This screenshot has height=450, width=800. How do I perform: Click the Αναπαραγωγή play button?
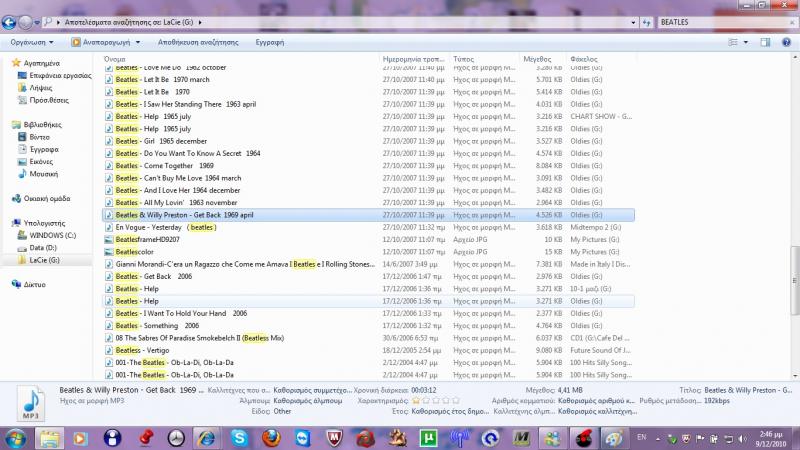point(101,42)
